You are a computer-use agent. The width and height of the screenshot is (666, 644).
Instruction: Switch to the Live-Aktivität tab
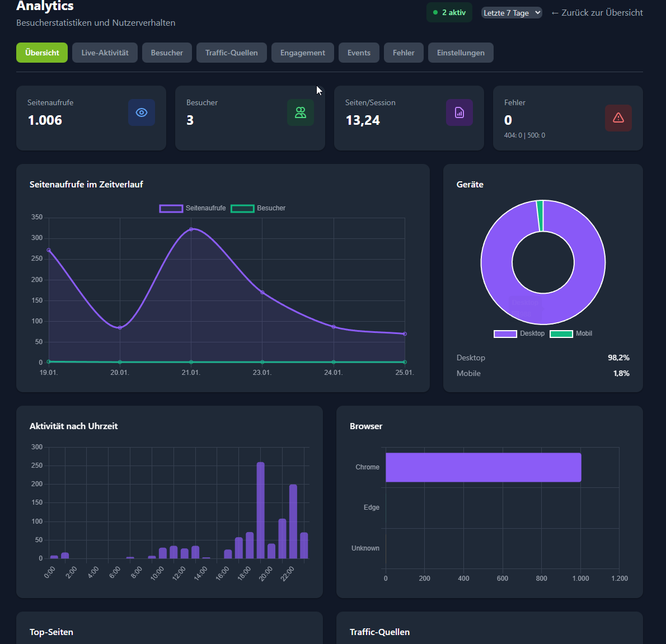click(x=105, y=53)
